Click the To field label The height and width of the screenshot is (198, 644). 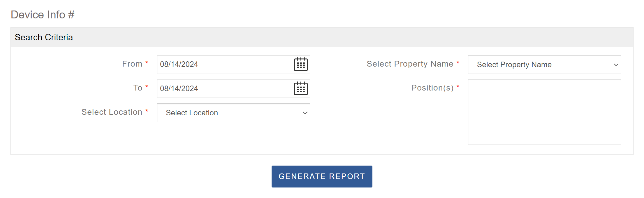tap(138, 88)
